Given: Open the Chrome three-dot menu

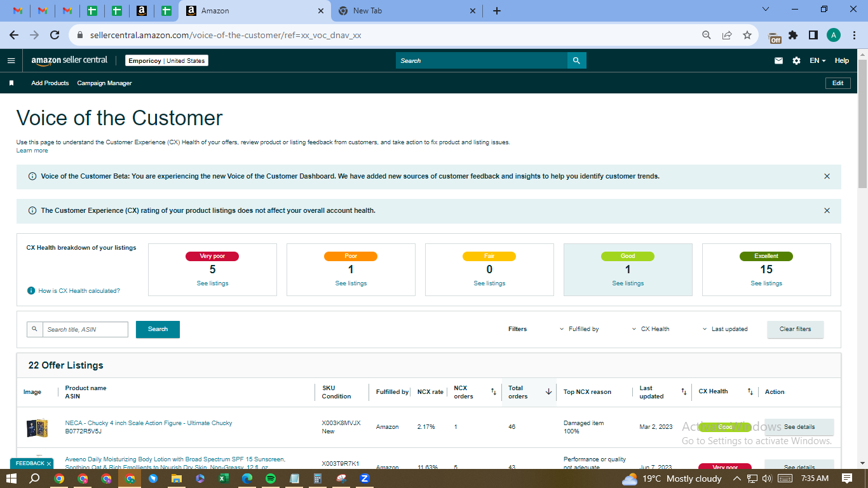Looking at the screenshot, I should [853, 35].
